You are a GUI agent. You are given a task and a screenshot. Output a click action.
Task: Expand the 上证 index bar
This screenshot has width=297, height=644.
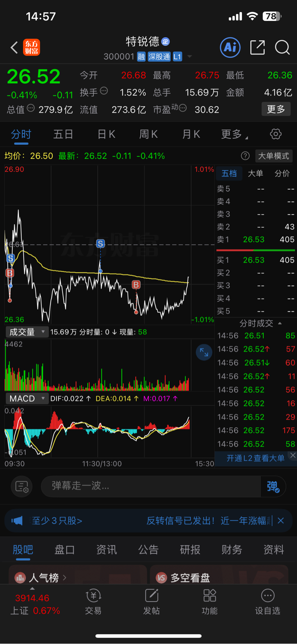click(32, 589)
